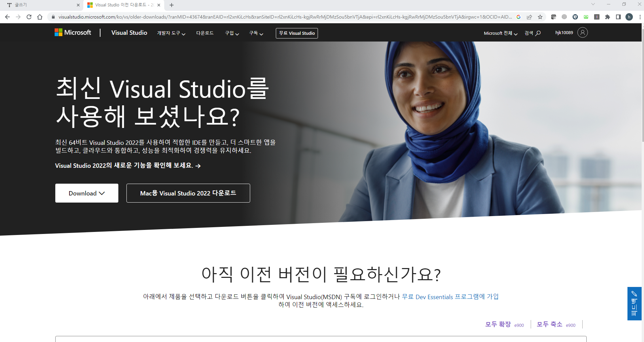Viewport: 644px width, 342px height.
Task: Share this page via share icon
Action: pos(529,17)
